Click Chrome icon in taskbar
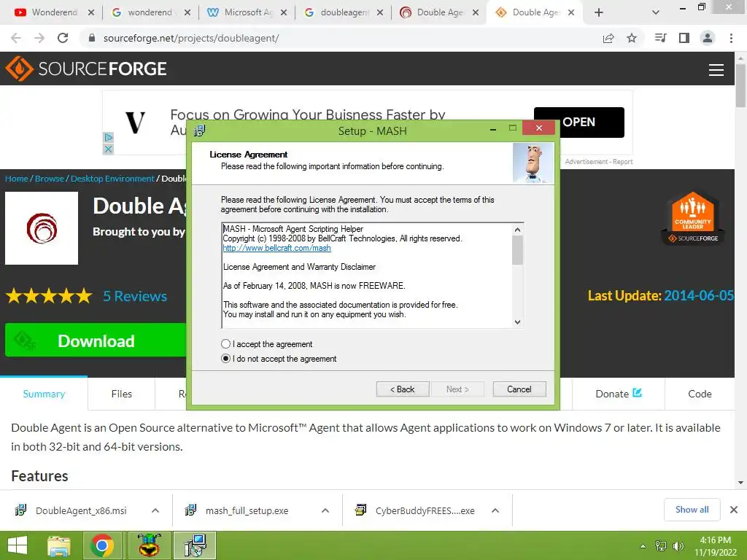Screen dimensions: 747x560 click(x=102, y=545)
